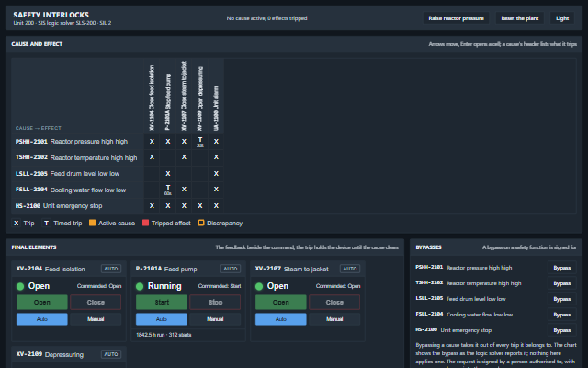Select XV-2104 Close feed isolation column header
The width and height of the screenshot is (588, 368).
(152, 96)
